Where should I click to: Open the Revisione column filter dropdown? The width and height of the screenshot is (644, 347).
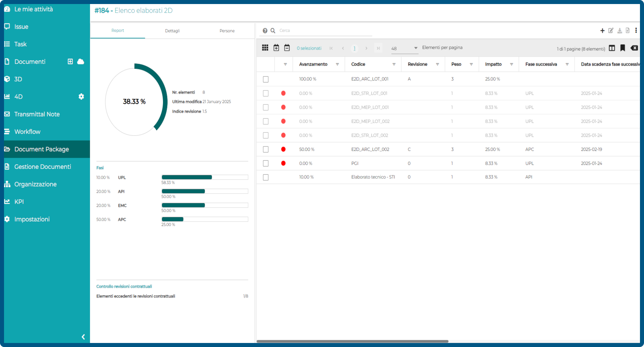click(437, 64)
